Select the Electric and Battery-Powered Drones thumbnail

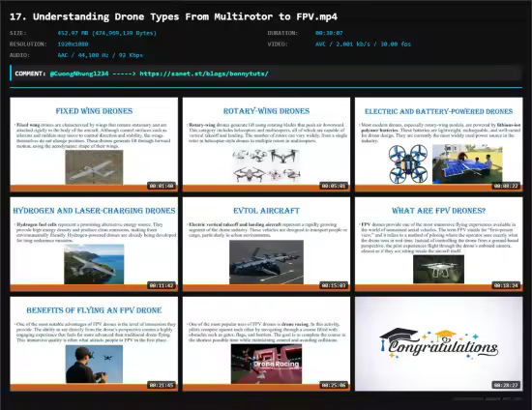439,145
